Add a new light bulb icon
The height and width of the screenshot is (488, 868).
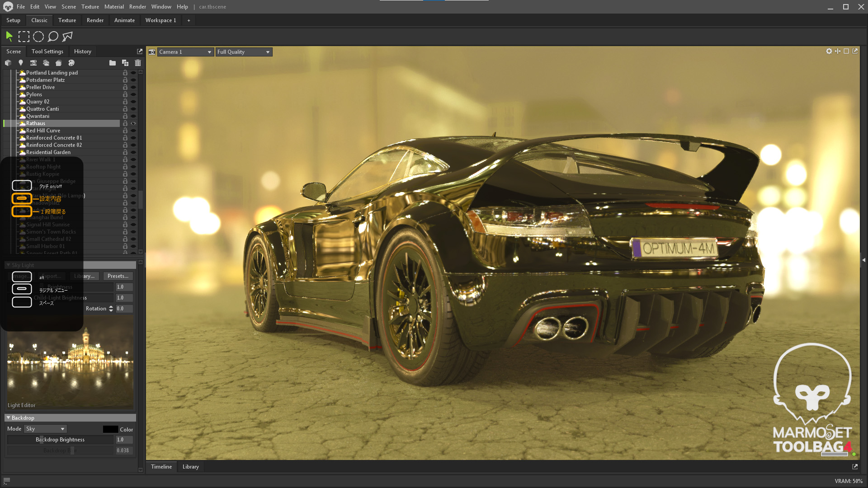[21, 63]
